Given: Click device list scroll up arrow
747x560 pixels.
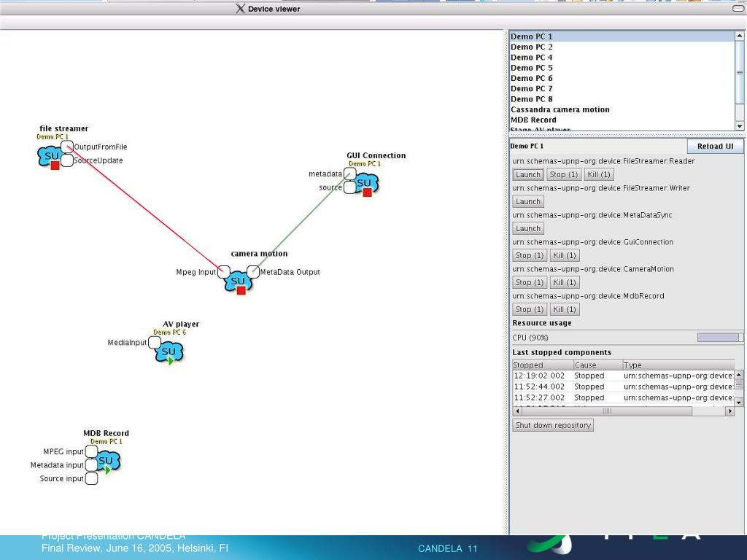Looking at the screenshot, I should (740, 36).
